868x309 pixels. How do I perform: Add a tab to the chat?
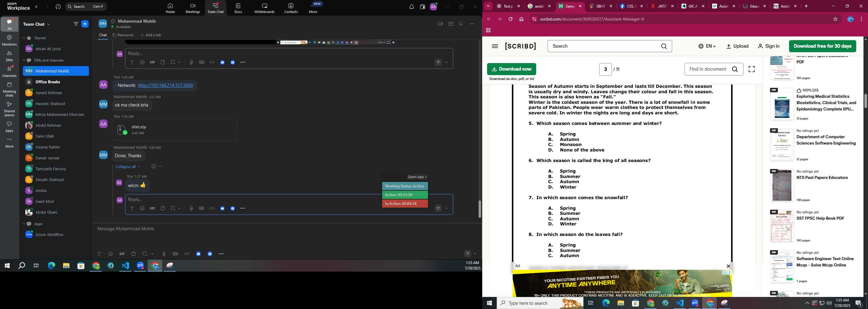click(x=151, y=35)
